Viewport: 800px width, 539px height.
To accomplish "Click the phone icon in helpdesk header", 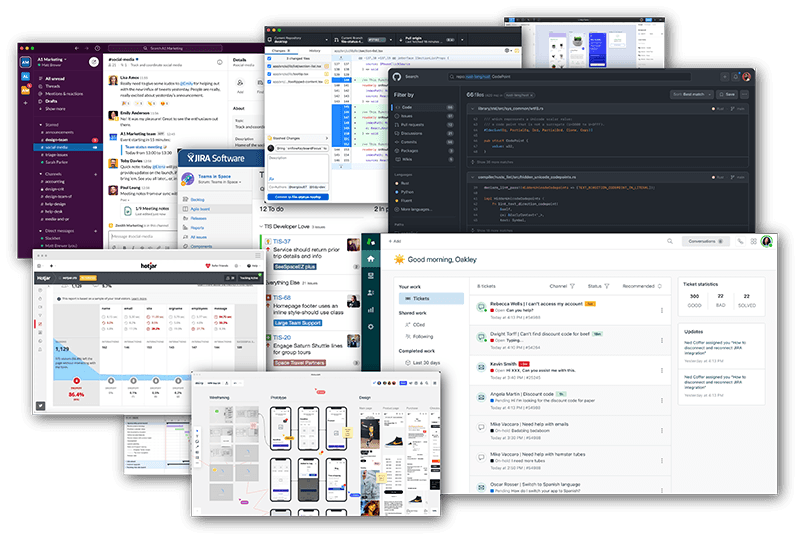I will pyautogui.click(x=740, y=241).
